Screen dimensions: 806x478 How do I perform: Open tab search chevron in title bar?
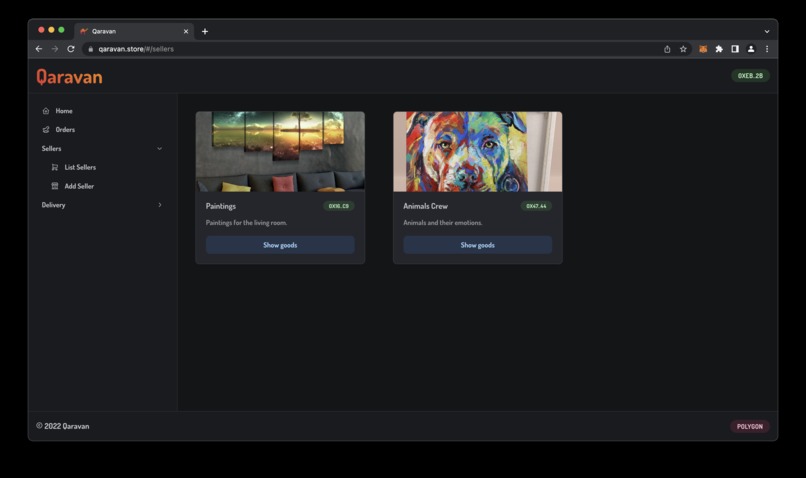(x=767, y=31)
